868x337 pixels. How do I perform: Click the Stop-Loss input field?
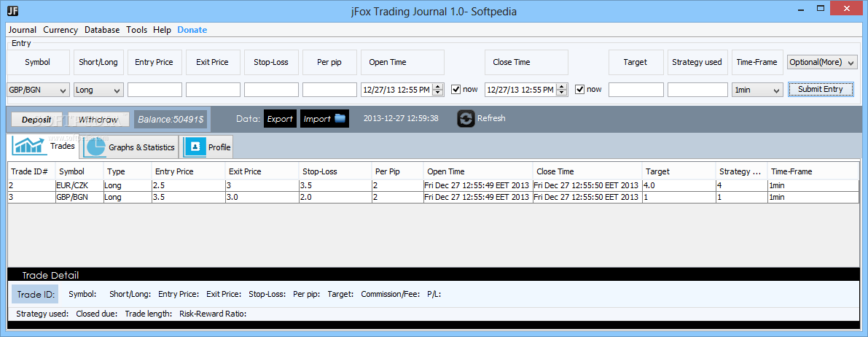coord(271,90)
